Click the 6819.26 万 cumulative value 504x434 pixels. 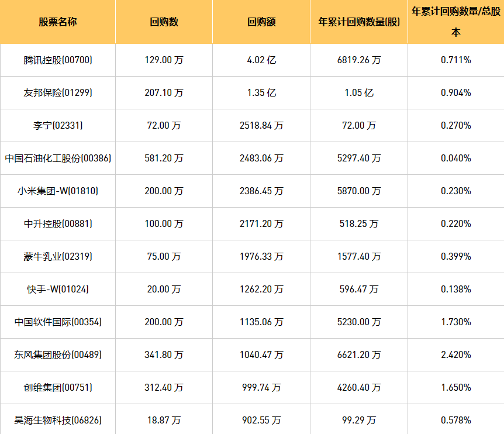point(359,60)
